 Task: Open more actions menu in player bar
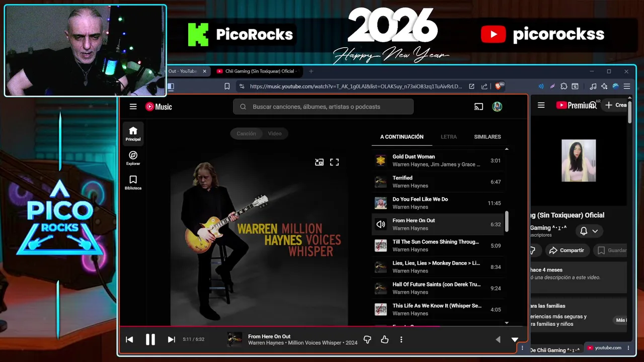click(x=401, y=340)
